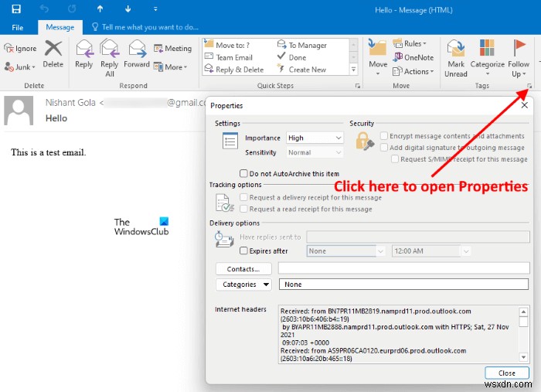Open the More respond options dropdown
The width and height of the screenshot is (541, 392).
[171, 67]
